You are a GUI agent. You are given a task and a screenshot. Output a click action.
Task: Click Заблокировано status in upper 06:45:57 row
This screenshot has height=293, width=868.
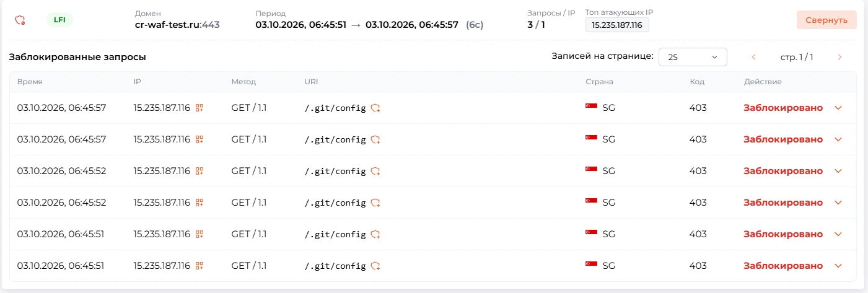tap(783, 108)
